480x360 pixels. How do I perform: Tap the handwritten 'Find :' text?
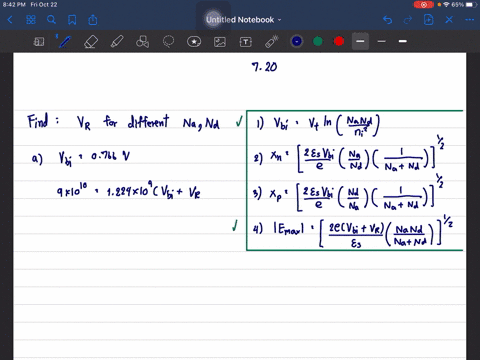pyautogui.click(x=44, y=121)
